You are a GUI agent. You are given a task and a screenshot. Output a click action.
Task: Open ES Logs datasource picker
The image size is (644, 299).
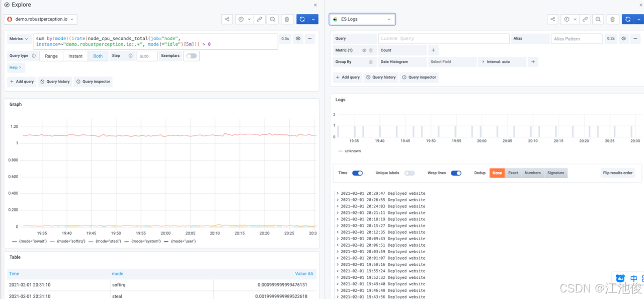362,19
